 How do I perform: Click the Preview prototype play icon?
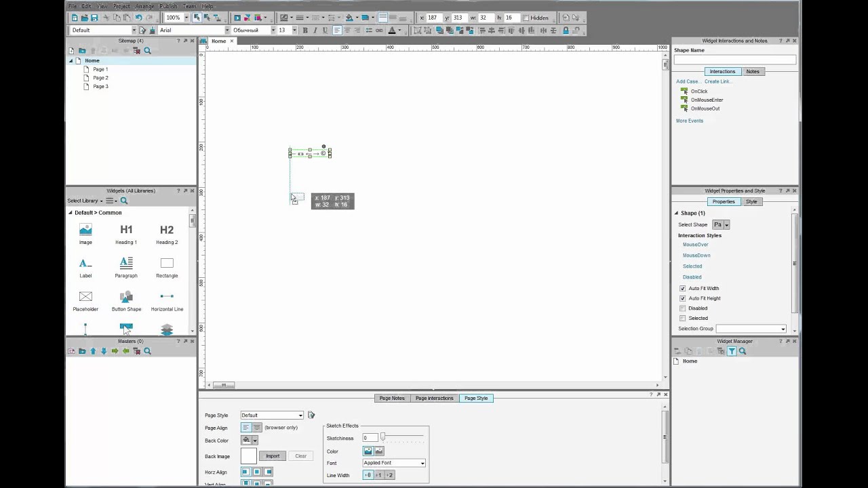click(237, 18)
